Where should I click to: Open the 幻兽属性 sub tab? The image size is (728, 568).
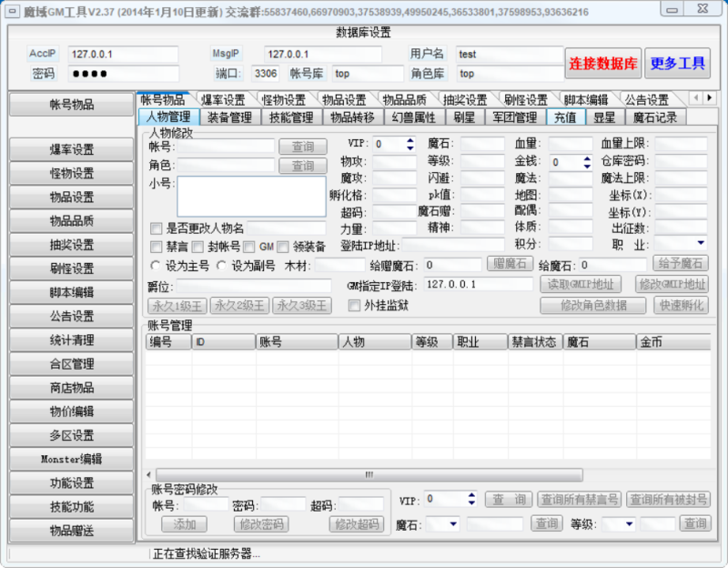pyautogui.click(x=414, y=117)
